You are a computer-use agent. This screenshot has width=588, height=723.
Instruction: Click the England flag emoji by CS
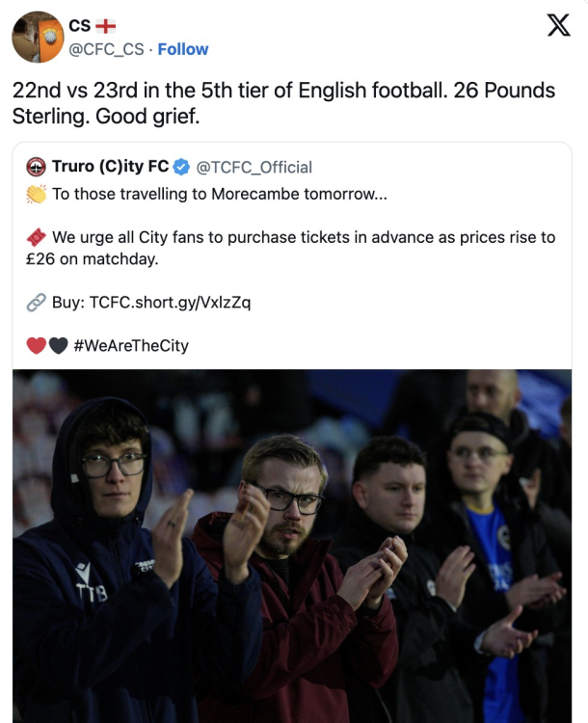coord(106,27)
